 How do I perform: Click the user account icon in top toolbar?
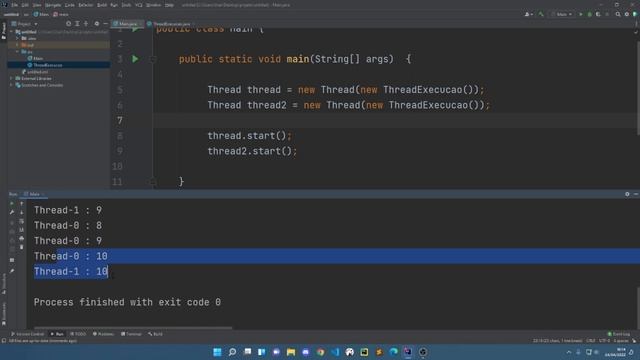point(528,14)
